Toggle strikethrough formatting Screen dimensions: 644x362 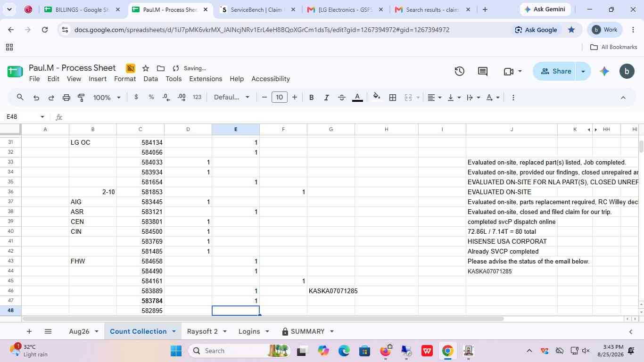(x=342, y=98)
